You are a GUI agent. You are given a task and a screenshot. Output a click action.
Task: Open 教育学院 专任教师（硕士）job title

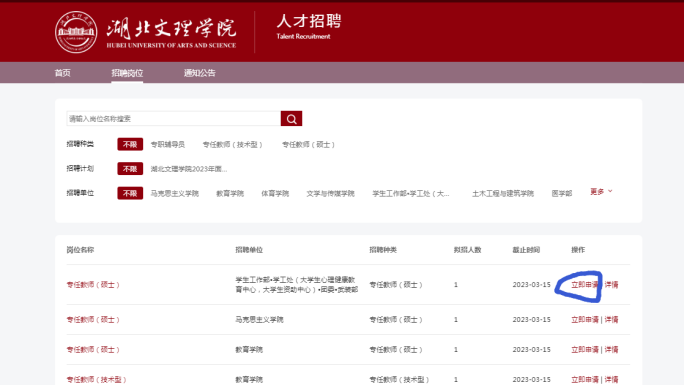93,350
